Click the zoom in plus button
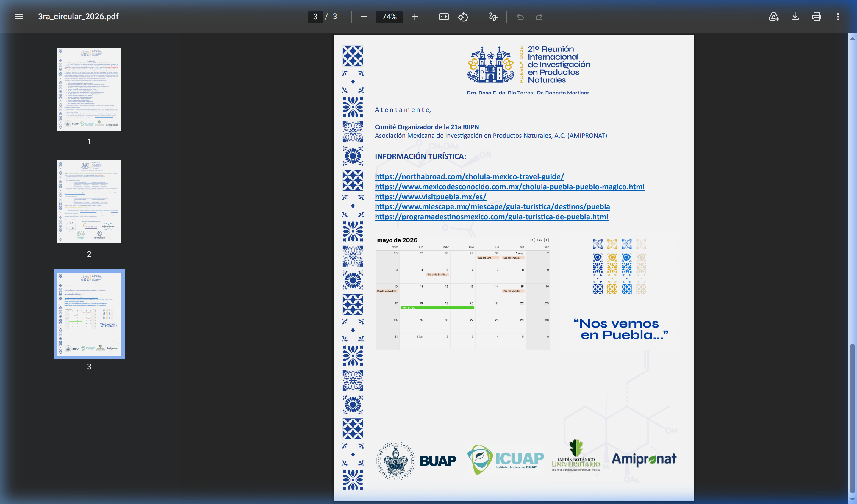Viewport: 857px width, 504px height. (x=415, y=17)
